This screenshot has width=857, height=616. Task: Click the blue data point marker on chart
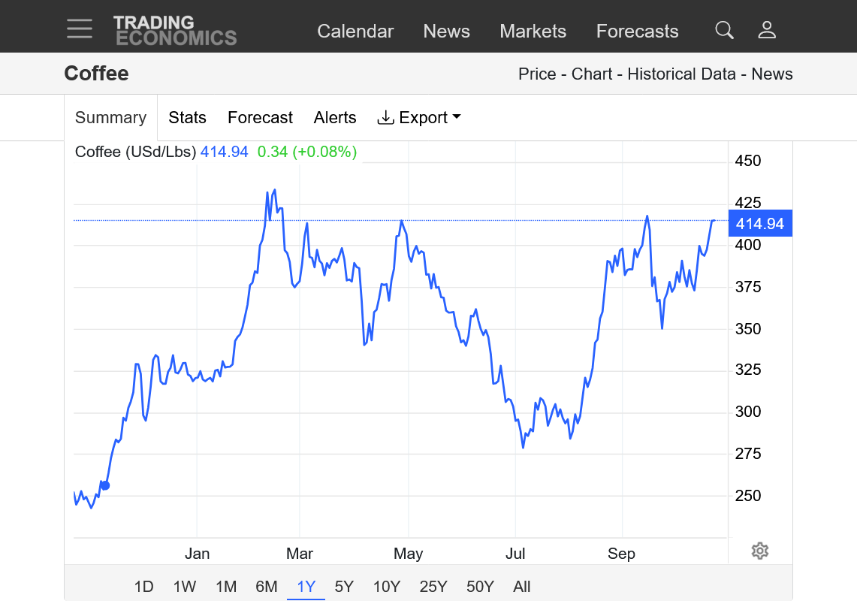click(x=105, y=485)
